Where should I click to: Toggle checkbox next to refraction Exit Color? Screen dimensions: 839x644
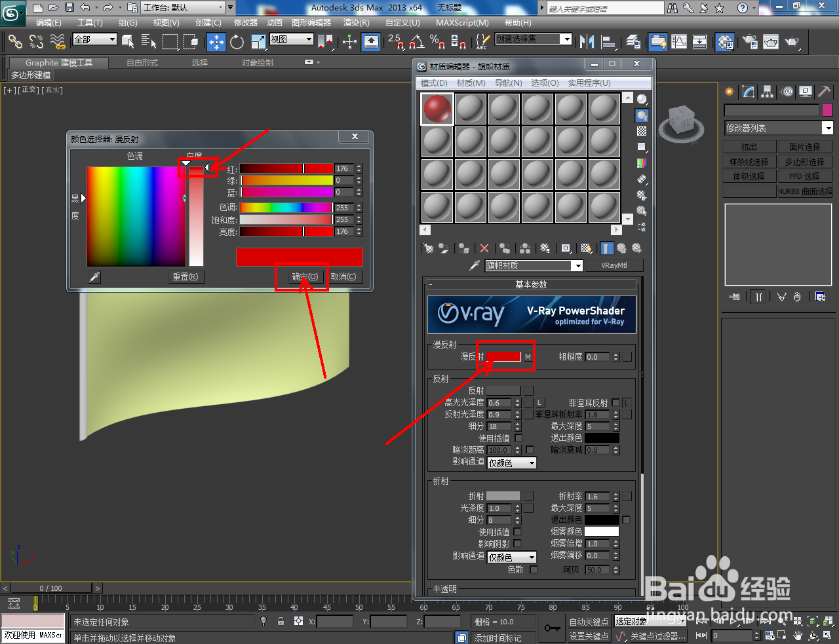(626, 520)
